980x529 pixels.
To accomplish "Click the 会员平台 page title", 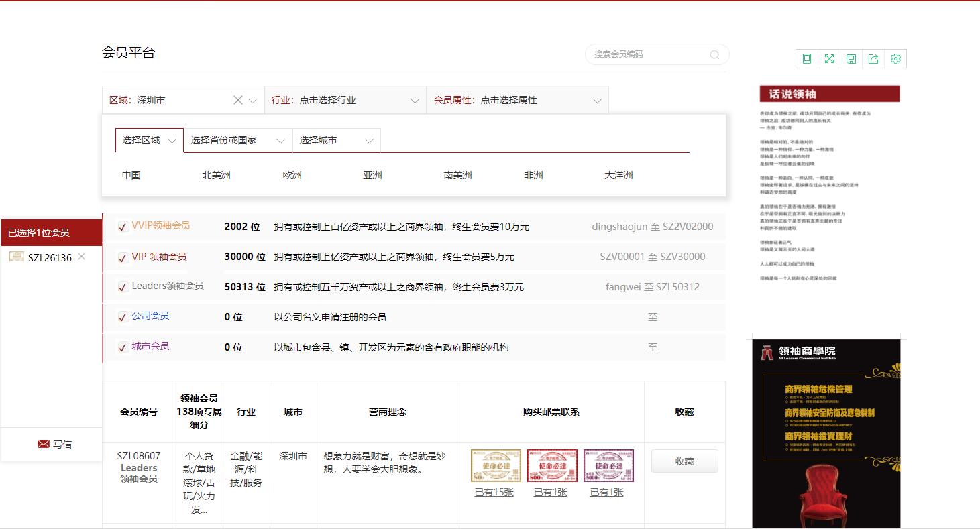I will [129, 52].
